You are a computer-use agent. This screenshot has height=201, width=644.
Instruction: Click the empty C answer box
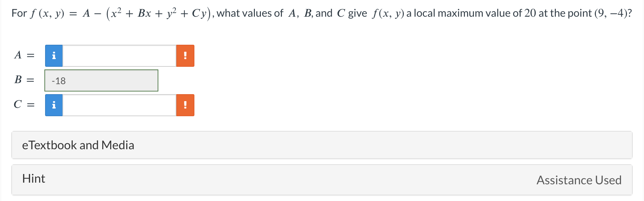[x=119, y=105]
